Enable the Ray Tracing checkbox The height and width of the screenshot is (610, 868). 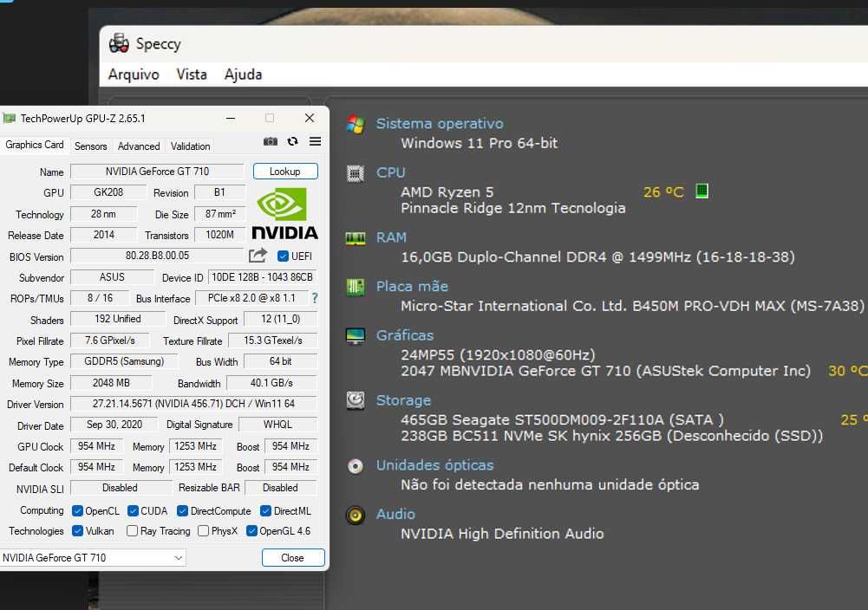[132, 531]
